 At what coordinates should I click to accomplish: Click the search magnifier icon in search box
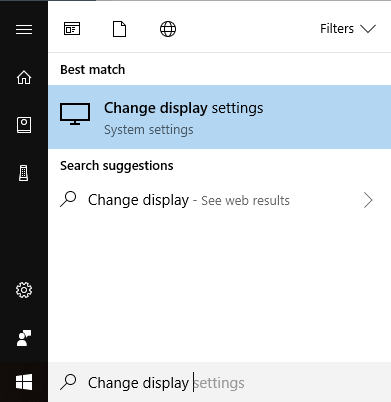(68, 382)
